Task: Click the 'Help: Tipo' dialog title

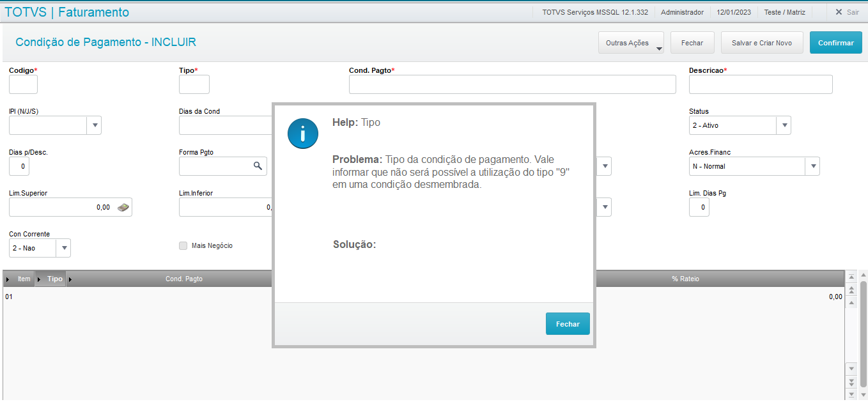Action: 356,122
